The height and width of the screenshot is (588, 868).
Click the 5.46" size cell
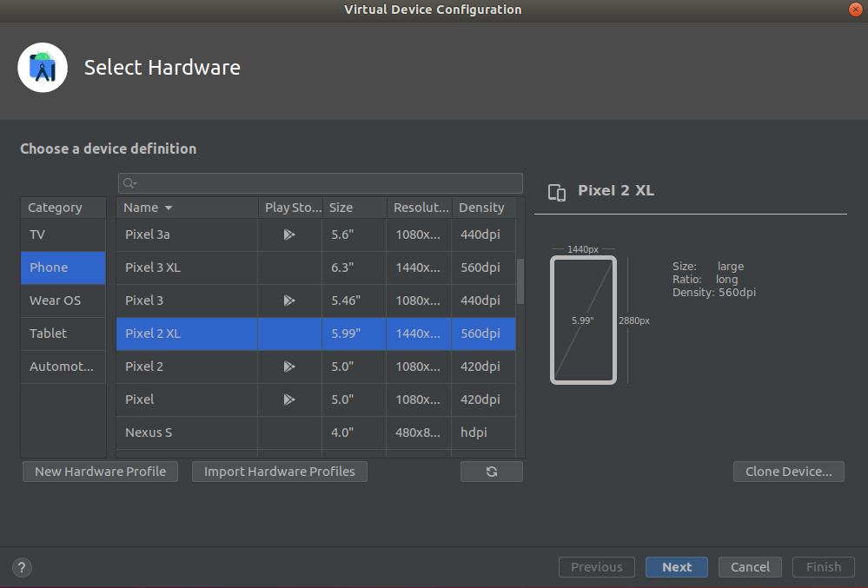[354, 301]
